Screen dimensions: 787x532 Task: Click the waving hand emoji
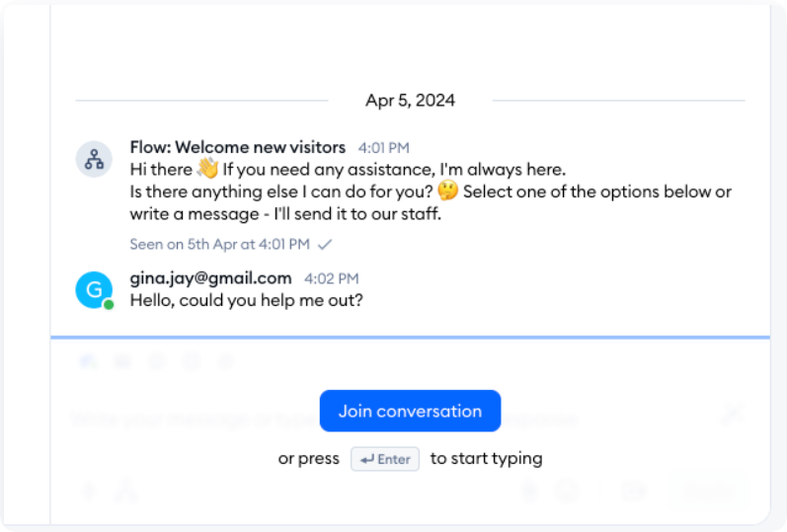[206, 169]
